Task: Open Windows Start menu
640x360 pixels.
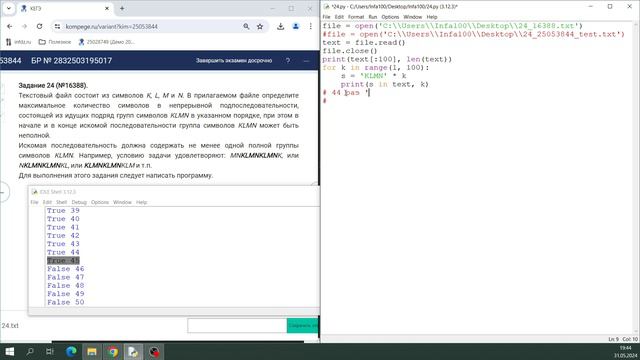Action: click(10, 351)
